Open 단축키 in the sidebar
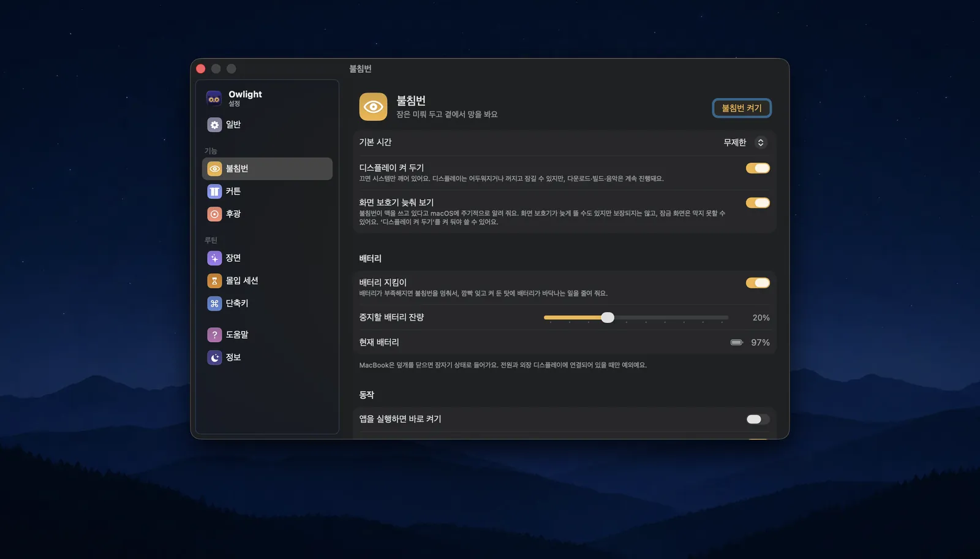 click(267, 303)
